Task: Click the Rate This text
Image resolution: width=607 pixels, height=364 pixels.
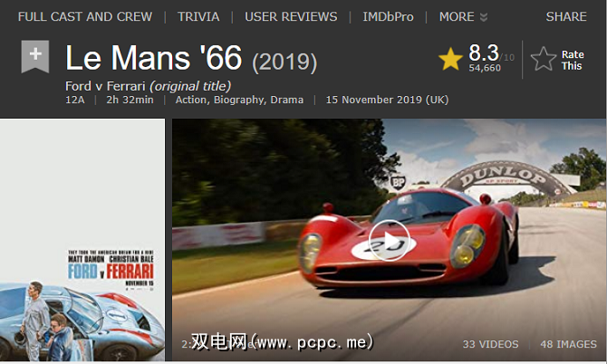Action: point(573,60)
